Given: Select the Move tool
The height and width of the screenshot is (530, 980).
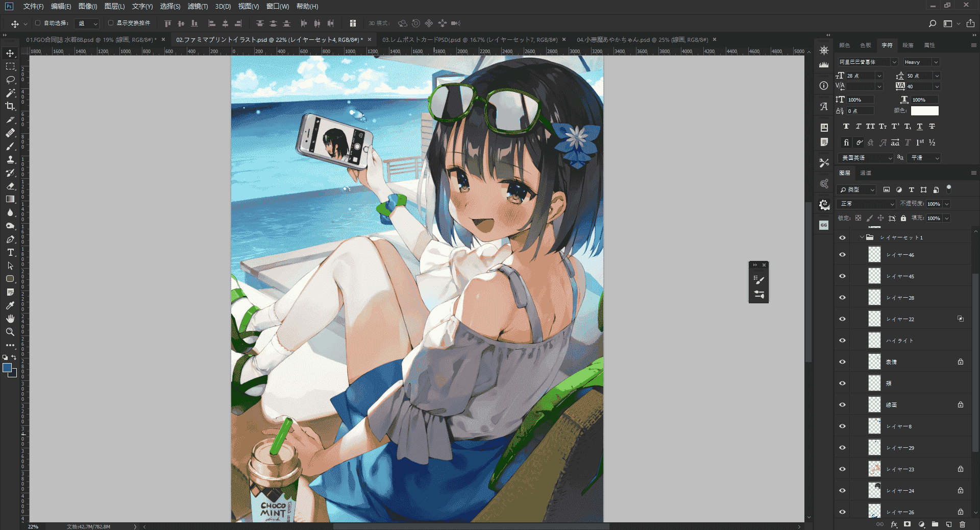Looking at the screenshot, I should click(x=10, y=53).
